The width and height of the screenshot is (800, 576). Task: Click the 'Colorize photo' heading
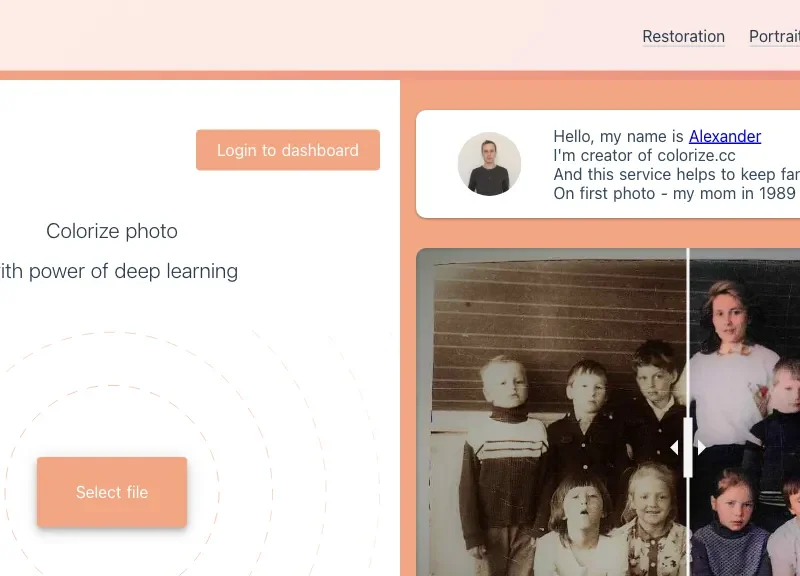tap(112, 231)
